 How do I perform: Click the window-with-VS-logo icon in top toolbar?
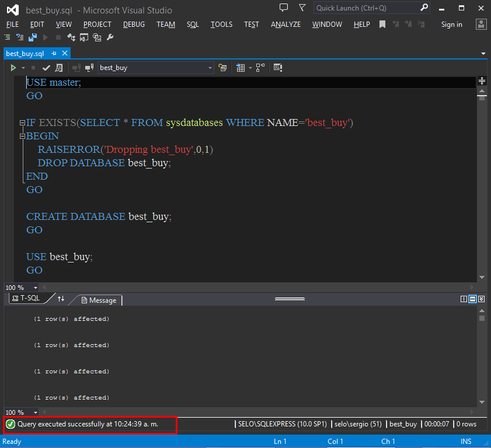(x=84, y=37)
